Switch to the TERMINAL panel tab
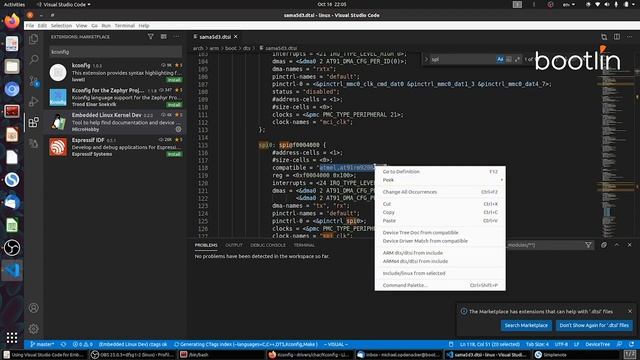Screen dimensions: 640x360 [x=304, y=245]
